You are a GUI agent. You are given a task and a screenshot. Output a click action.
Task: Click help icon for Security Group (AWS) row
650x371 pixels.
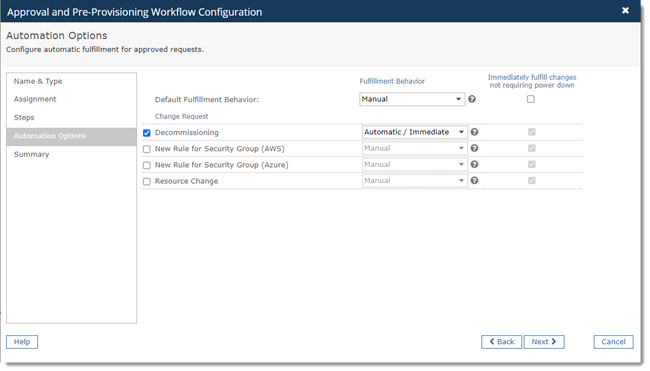point(475,148)
